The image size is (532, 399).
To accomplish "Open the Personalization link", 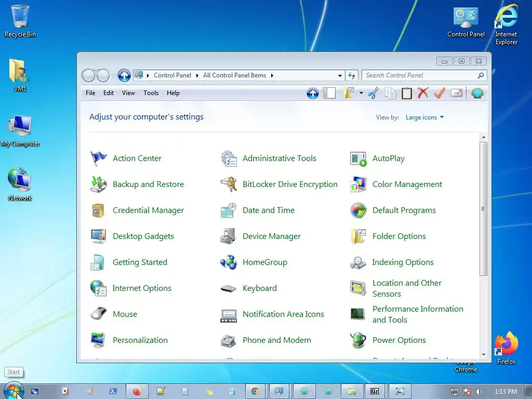I will click(x=140, y=340).
